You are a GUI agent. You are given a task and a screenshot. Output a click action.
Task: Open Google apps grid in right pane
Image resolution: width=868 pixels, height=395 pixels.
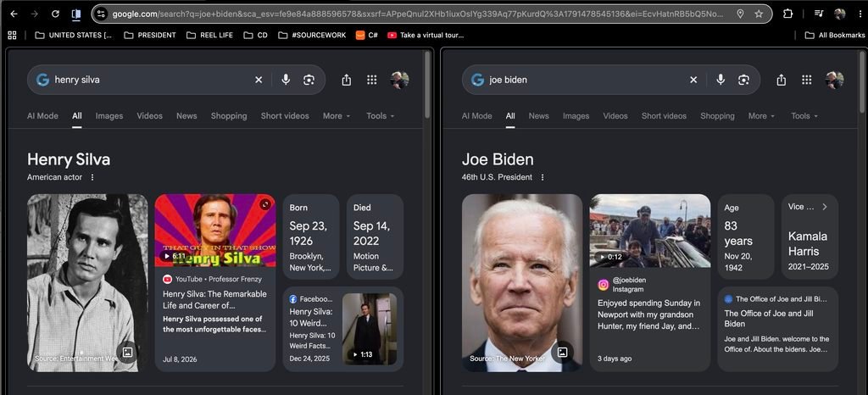pyautogui.click(x=807, y=80)
